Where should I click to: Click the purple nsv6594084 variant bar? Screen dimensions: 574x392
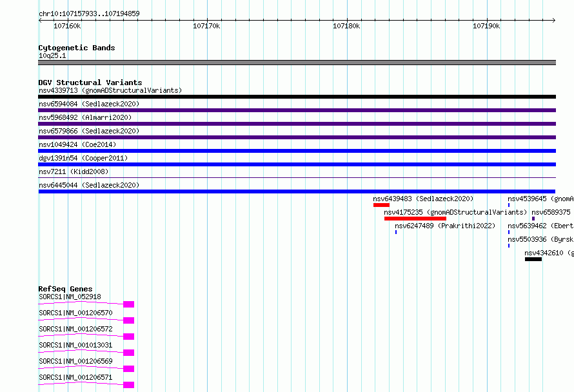pos(297,110)
